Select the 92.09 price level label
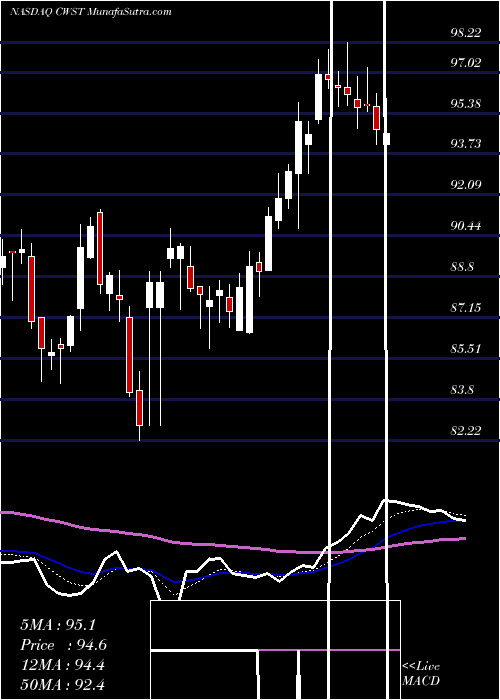 467,184
